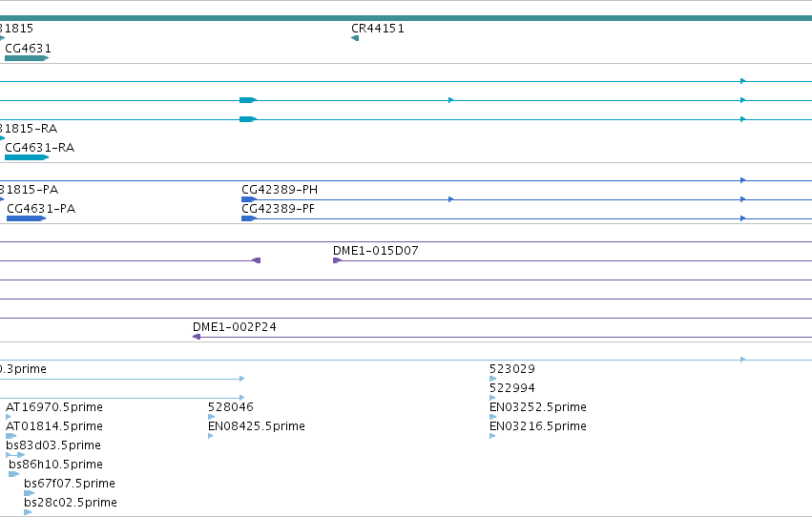Select the 523029 feature label
The height and width of the screenshot is (517, 812).
click(512, 369)
